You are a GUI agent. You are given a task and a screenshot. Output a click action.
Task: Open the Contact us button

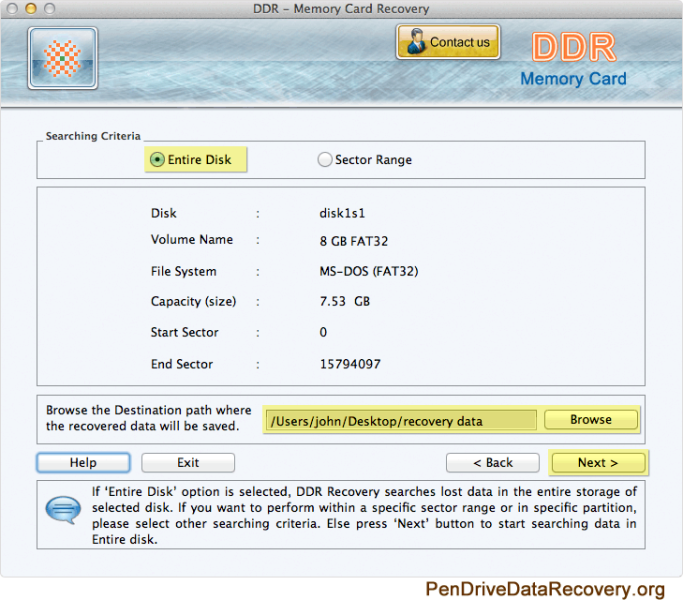[448, 42]
